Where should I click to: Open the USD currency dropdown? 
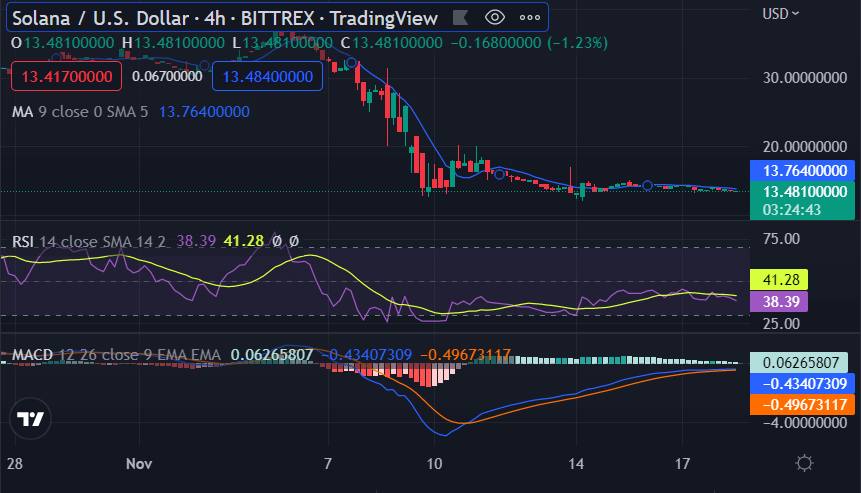click(x=780, y=14)
